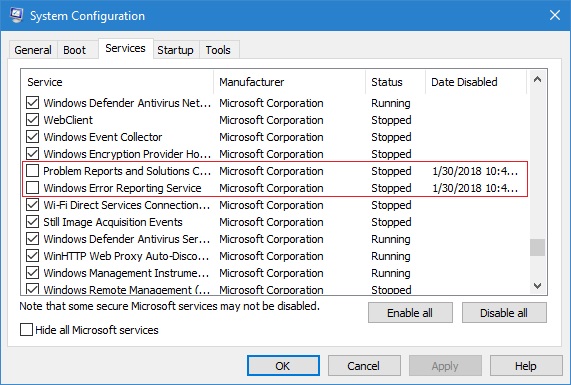Switch to the General tab
Image resolution: width=571 pixels, height=385 pixels.
click(x=33, y=50)
